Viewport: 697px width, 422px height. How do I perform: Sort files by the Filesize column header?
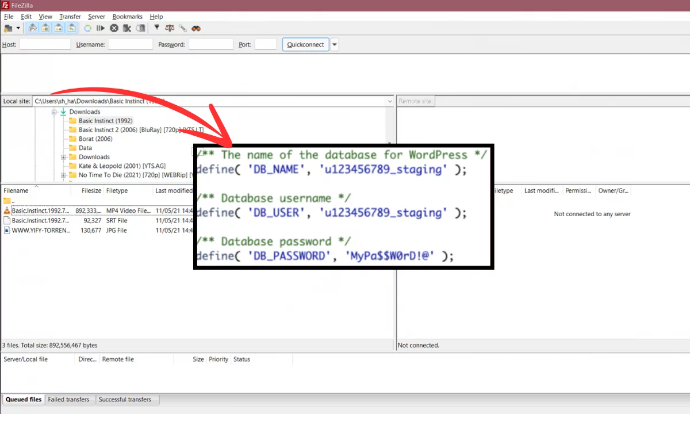pos(91,190)
